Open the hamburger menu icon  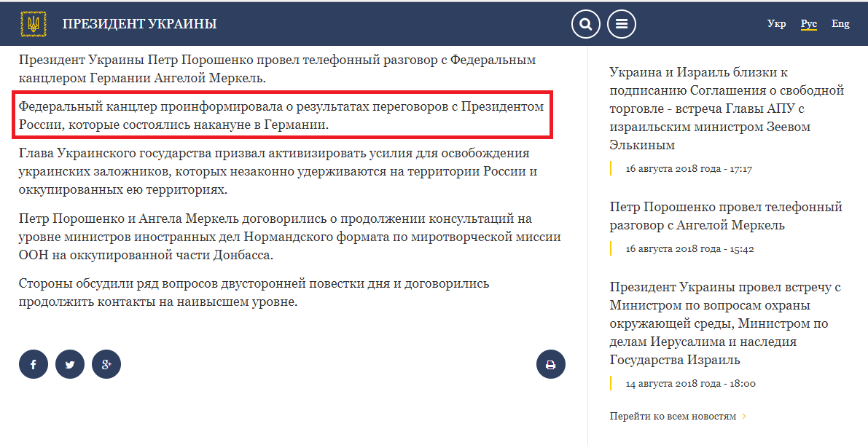(622, 24)
